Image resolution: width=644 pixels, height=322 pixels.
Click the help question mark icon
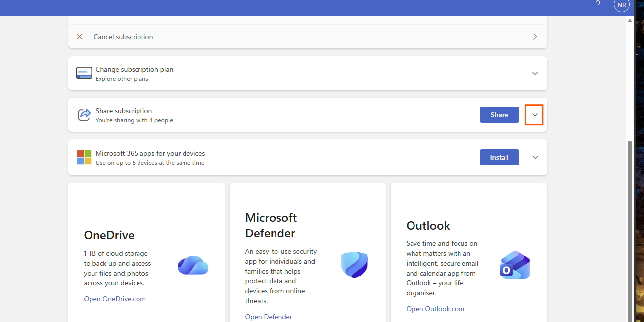[x=598, y=5]
